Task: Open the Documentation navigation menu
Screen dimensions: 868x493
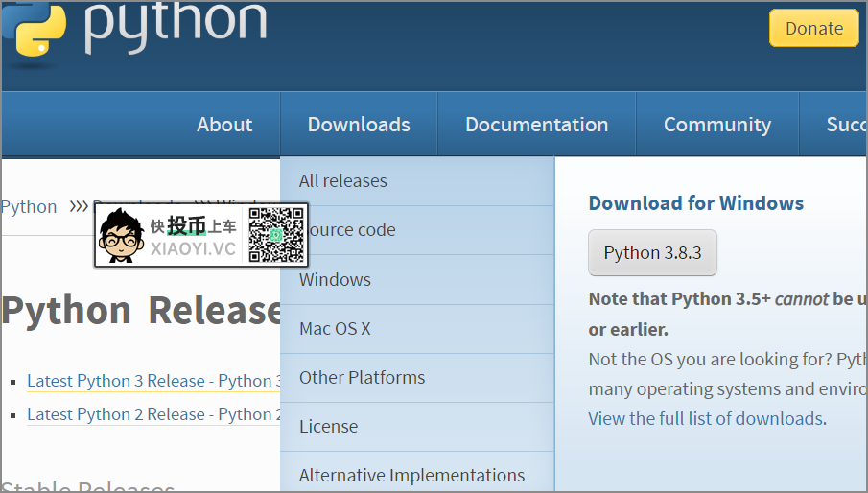Action: [x=536, y=125]
